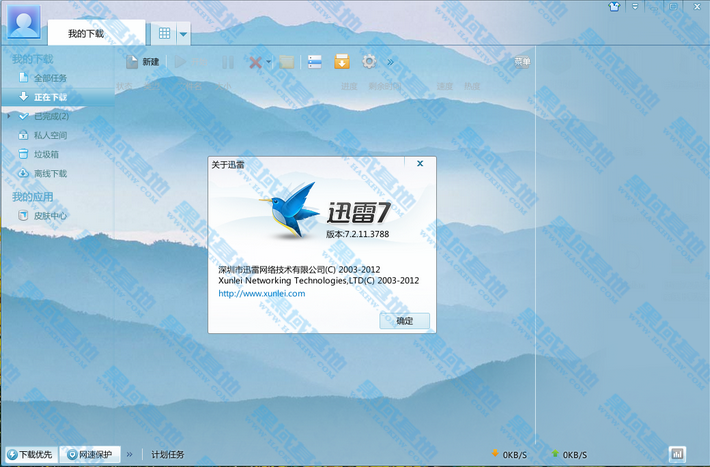This screenshot has height=467, width=710.
Task: Sort by the 大小 column header
Action: click(223, 86)
